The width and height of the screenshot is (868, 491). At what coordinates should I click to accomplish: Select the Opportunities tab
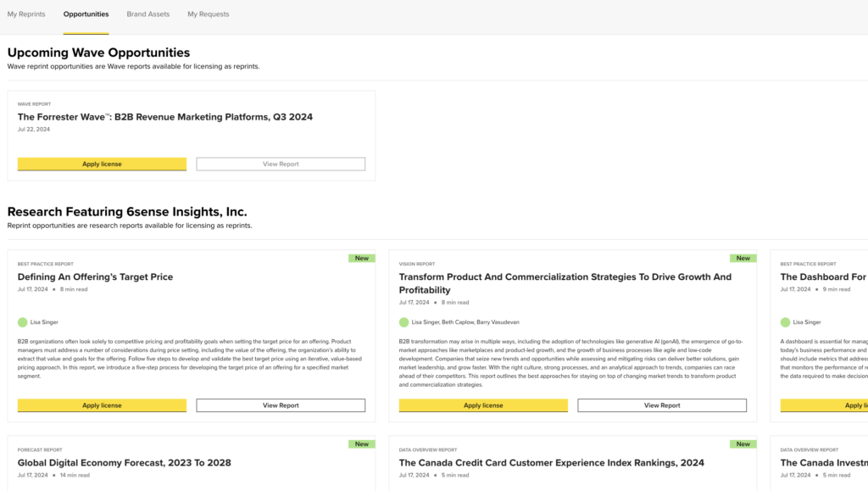point(86,14)
